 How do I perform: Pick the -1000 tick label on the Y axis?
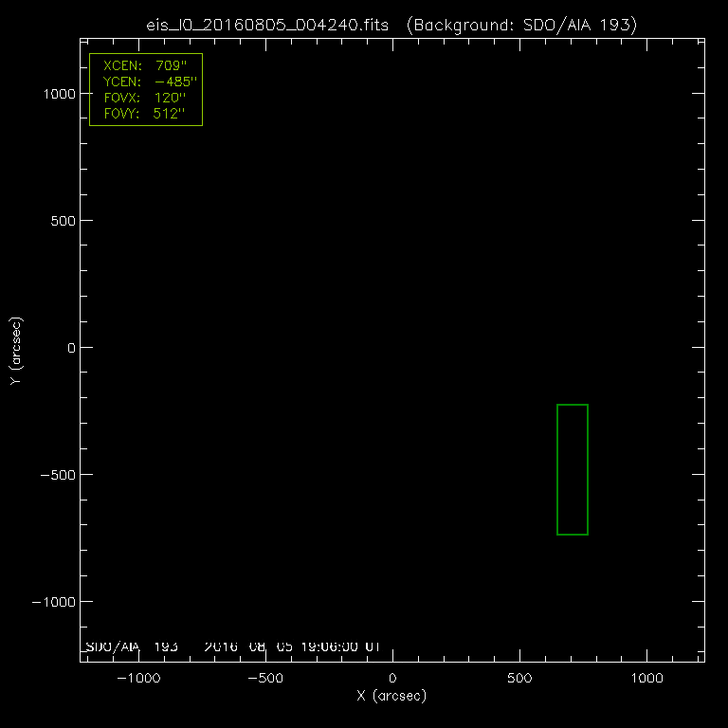[51, 602]
